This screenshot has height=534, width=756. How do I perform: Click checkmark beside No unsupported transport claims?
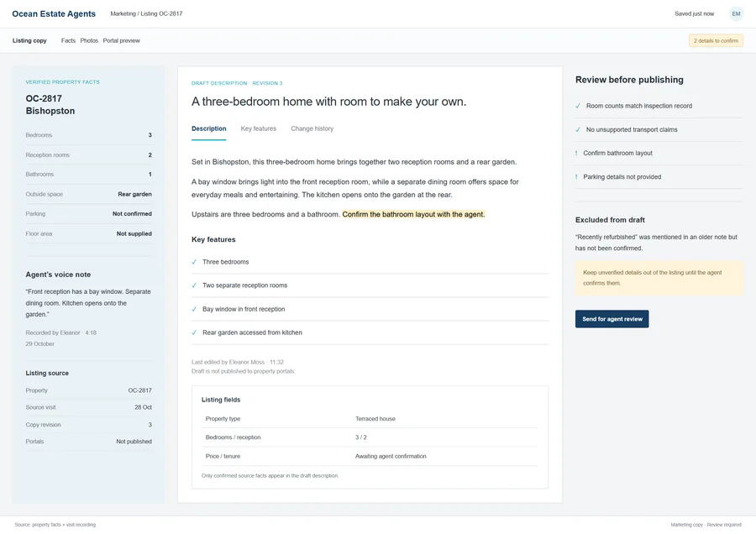pos(578,129)
